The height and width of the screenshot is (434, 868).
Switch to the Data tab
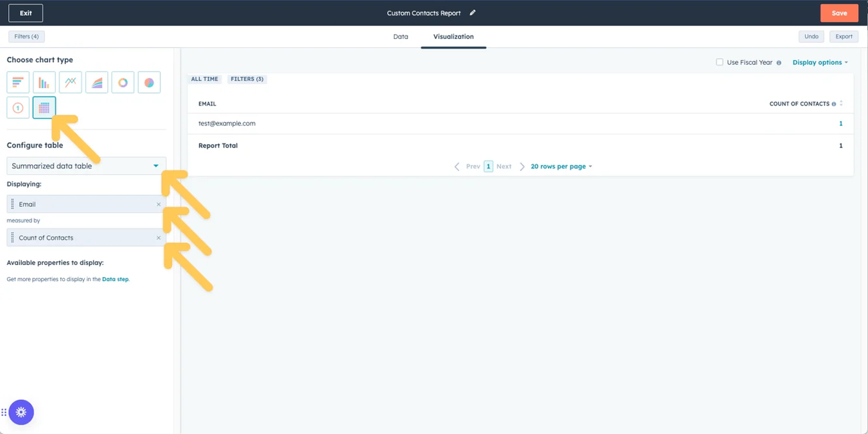(401, 37)
